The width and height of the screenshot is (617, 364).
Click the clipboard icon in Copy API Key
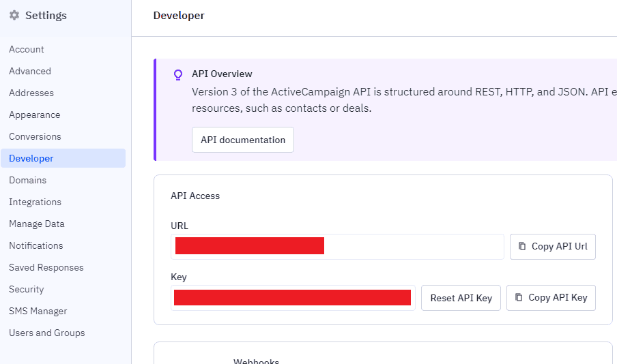(519, 297)
